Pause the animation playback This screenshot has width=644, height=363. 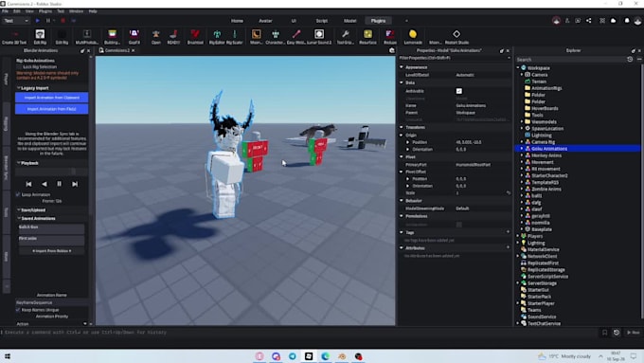coord(59,184)
